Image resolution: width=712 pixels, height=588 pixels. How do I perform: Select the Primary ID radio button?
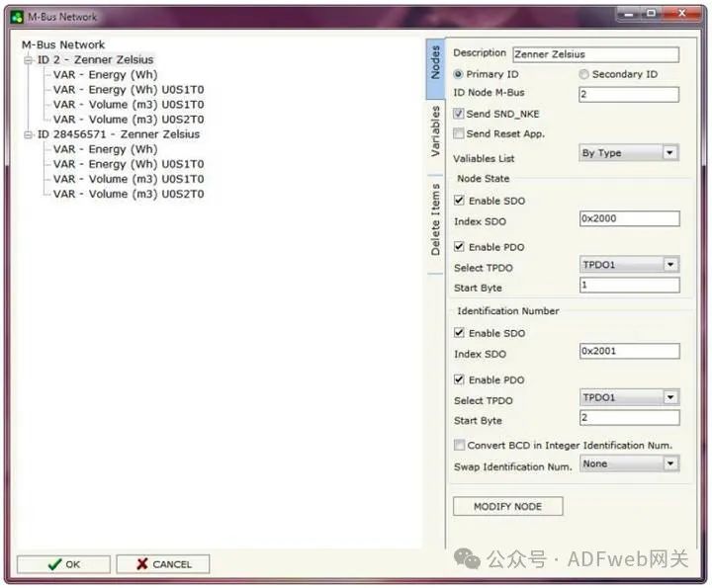458,74
